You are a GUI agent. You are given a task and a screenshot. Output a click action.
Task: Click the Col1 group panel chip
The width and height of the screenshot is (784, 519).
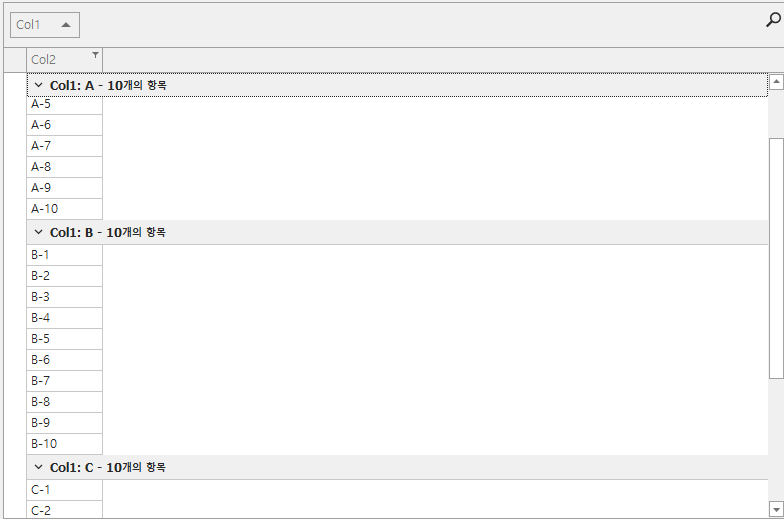click(34, 25)
